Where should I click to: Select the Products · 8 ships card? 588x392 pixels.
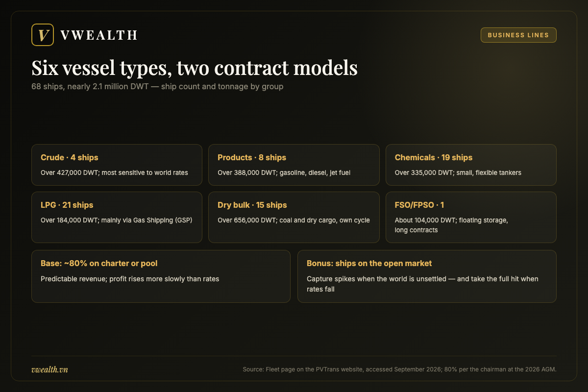294,165
